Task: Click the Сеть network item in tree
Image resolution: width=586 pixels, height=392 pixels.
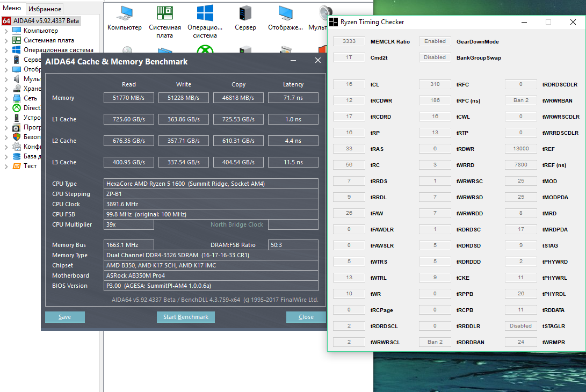Action: (x=30, y=98)
